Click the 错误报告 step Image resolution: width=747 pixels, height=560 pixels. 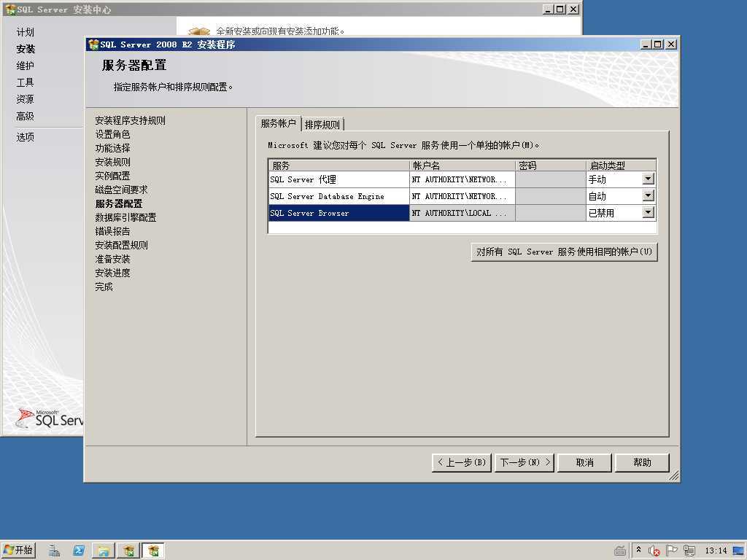pyautogui.click(x=112, y=231)
